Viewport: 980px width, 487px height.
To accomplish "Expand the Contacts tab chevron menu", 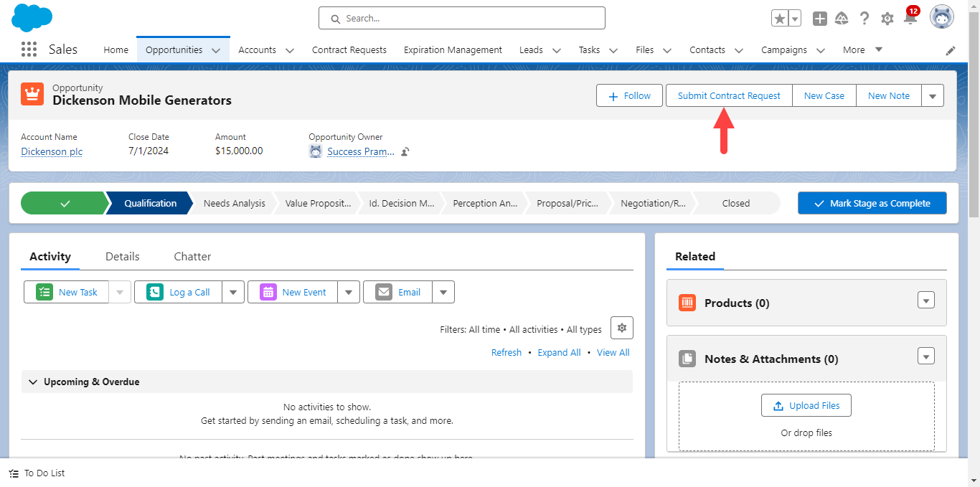I will (x=738, y=50).
